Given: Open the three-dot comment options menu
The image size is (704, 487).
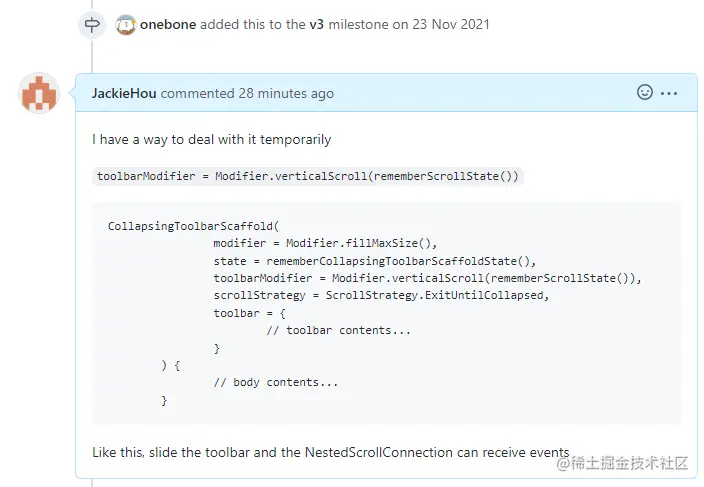Looking at the screenshot, I should click(669, 93).
